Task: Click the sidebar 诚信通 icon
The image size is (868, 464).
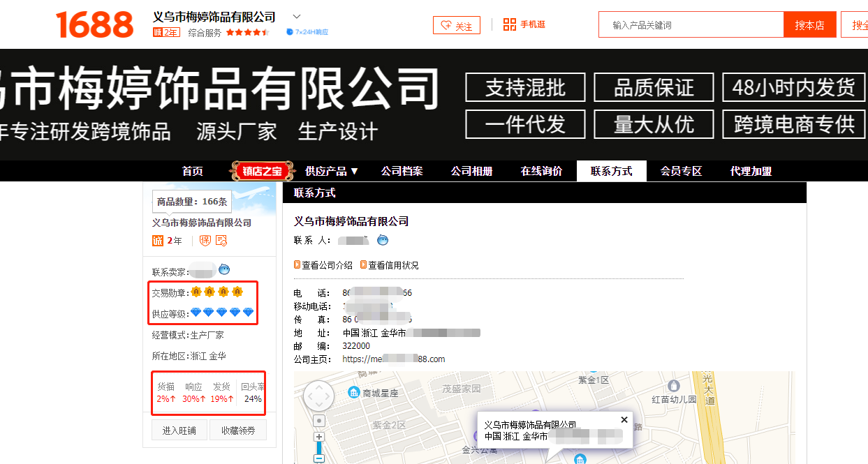Action: click(x=158, y=241)
